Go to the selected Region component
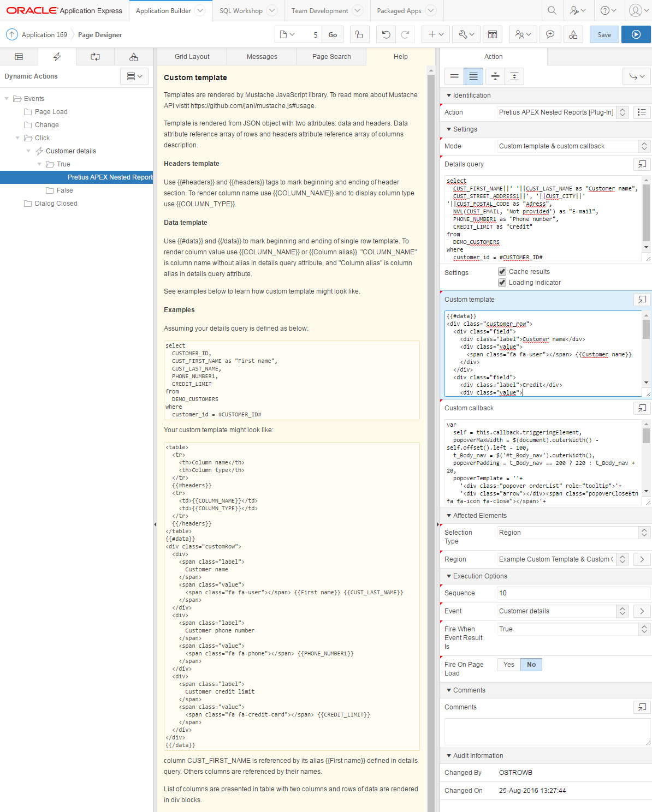Image resolution: width=652 pixels, height=812 pixels. click(x=642, y=559)
